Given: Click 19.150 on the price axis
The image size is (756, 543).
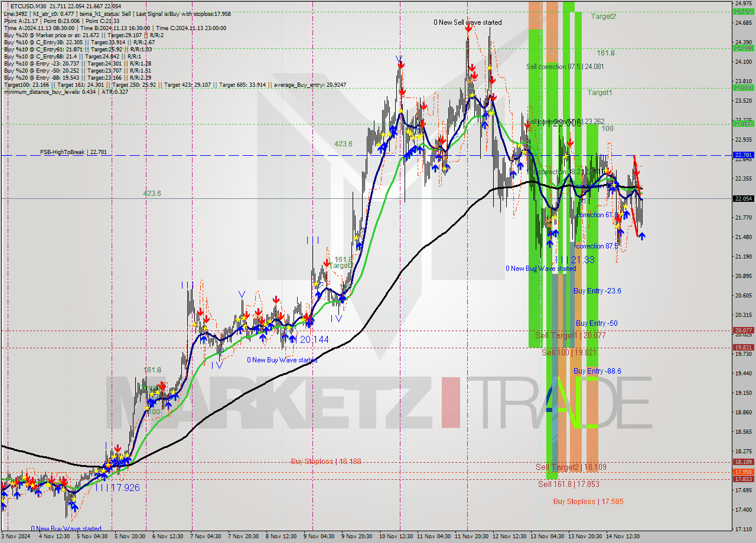Looking at the screenshot, I should (x=744, y=392).
